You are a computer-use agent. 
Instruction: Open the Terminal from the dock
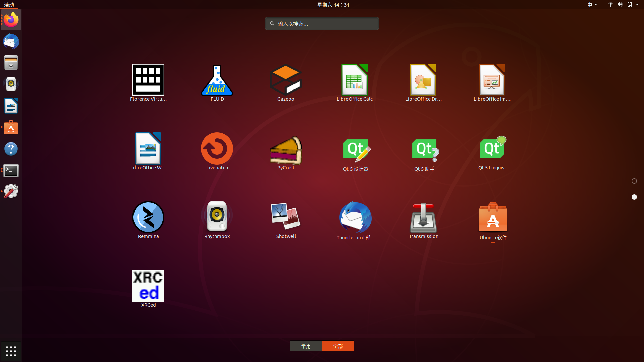(11, 170)
